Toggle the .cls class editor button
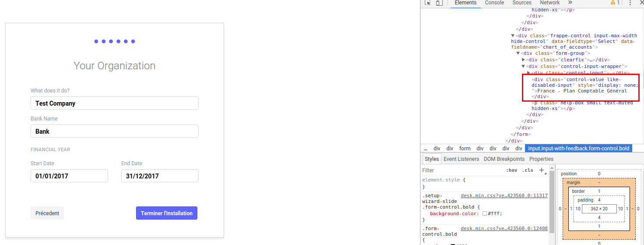The image size is (644, 245). click(x=528, y=170)
